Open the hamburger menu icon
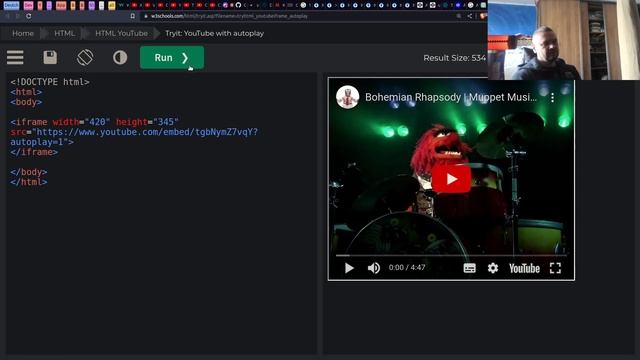This screenshot has width=640, height=360. (x=15, y=58)
